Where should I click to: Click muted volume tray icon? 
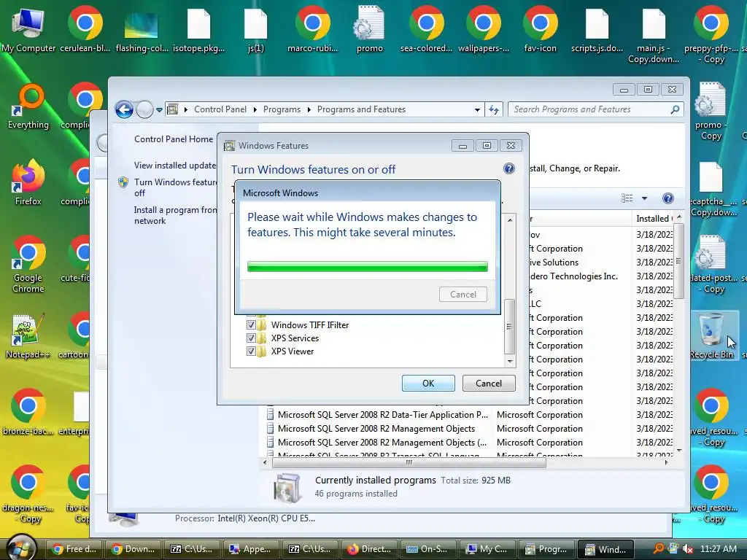coord(687,548)
